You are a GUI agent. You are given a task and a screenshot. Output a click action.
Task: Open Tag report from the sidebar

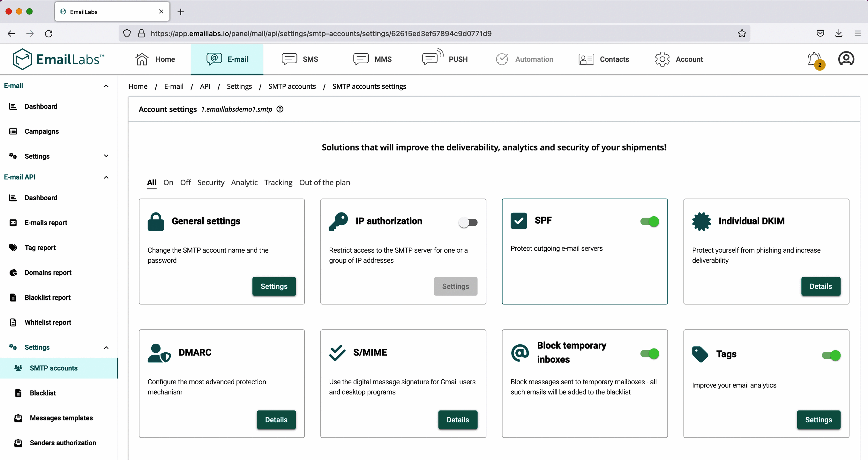tap(40, 247)
